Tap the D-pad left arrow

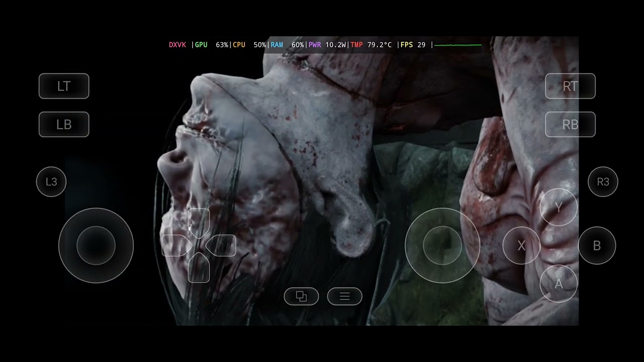[176, 245]
